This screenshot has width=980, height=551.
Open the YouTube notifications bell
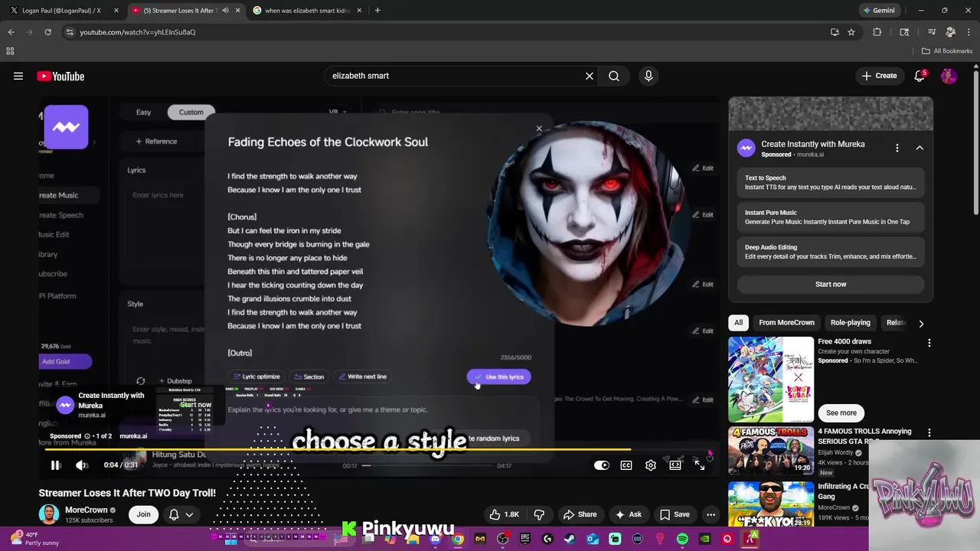click(920, 76)
